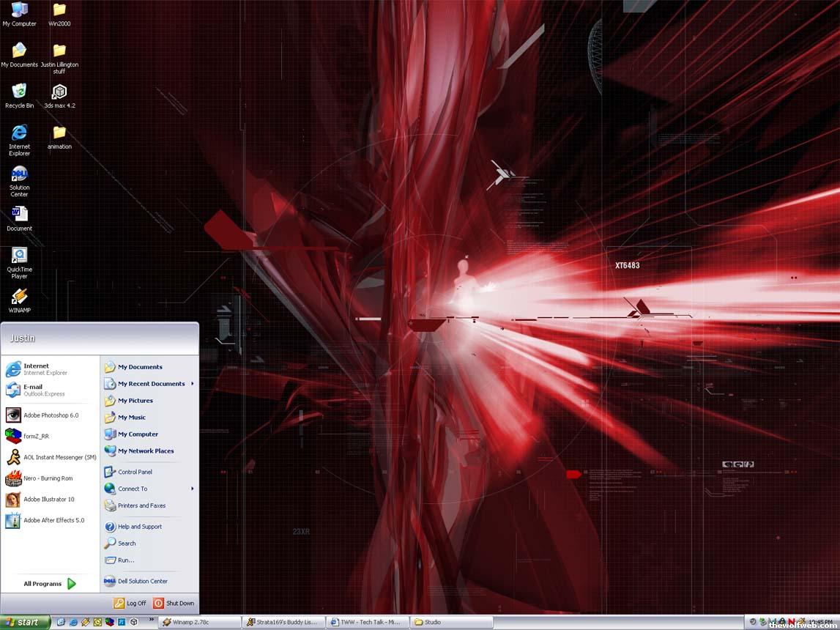Click the Windows Start button

(25, 622)
